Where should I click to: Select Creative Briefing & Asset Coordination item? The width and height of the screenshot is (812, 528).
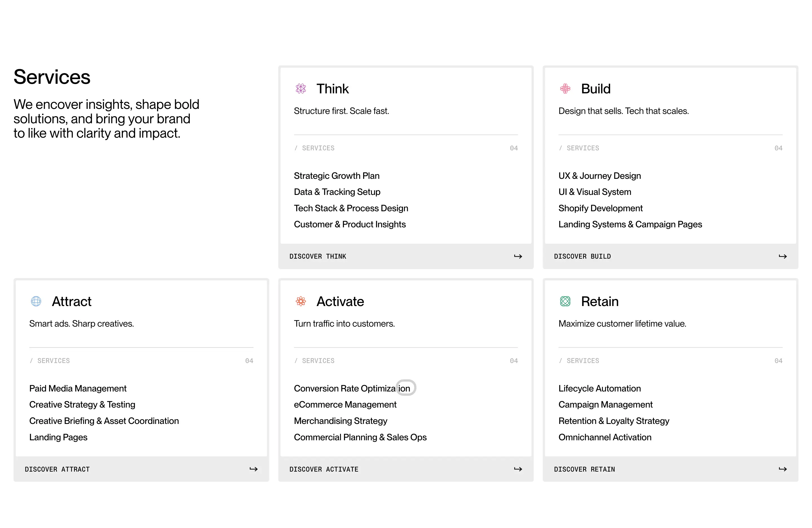(104, 421)
